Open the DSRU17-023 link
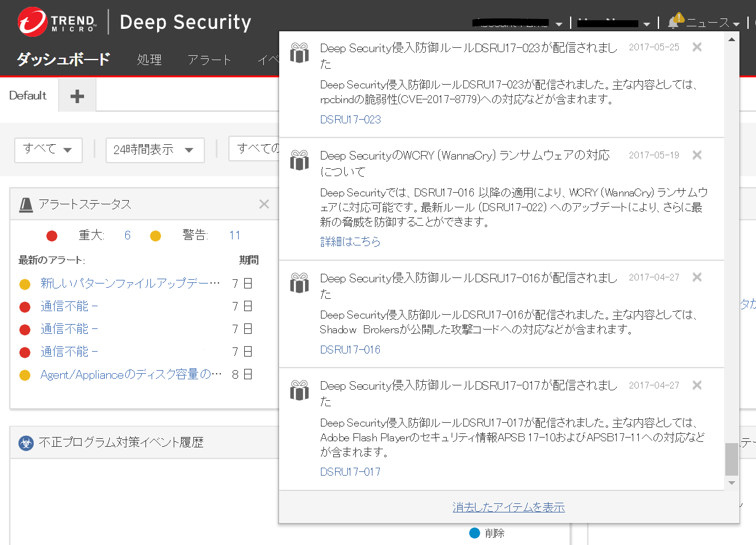This screenshot has height=545, width=756. click(350, 120)
